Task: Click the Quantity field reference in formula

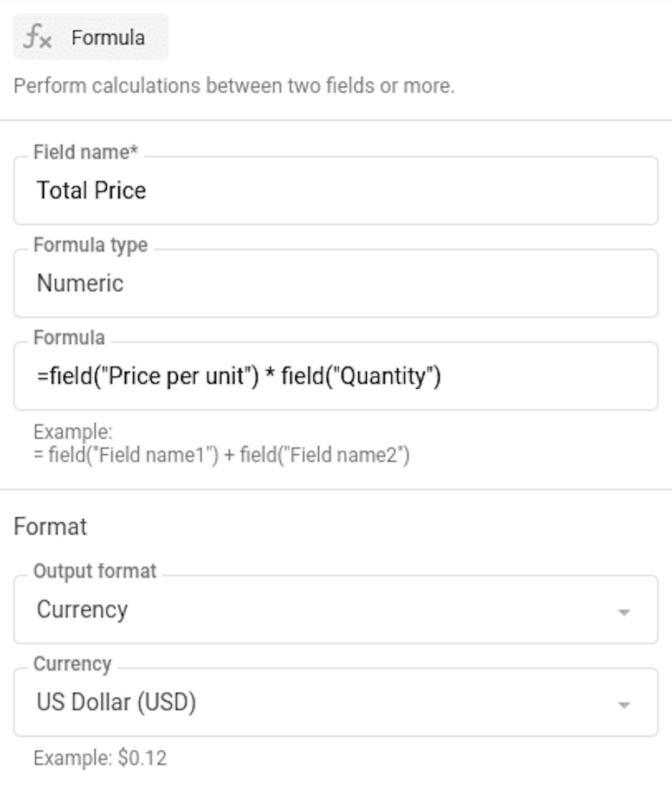Action: (383, 376)
